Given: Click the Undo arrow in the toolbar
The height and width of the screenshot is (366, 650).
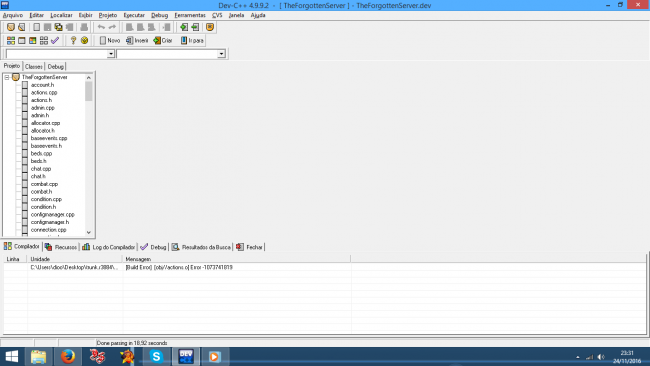Looking at the screenshot, I should pos(101,27).
